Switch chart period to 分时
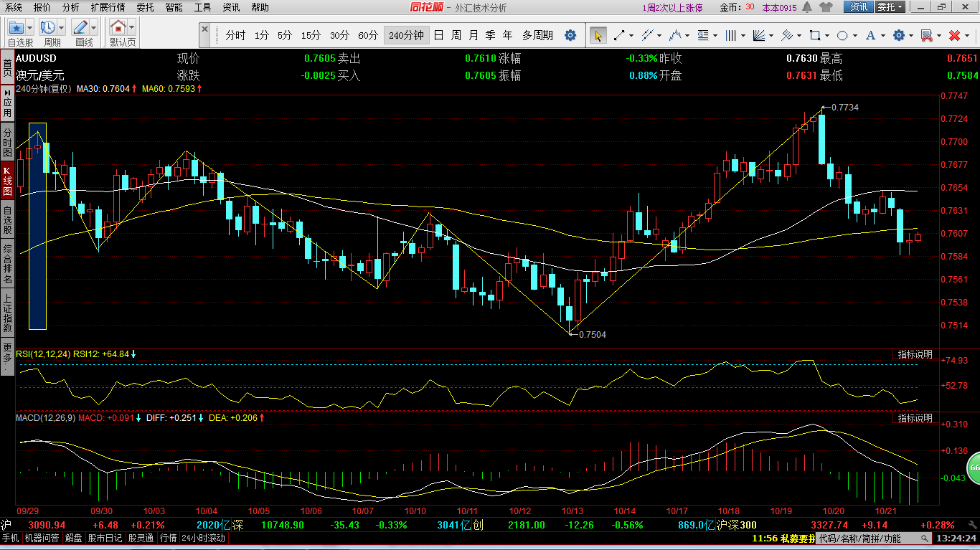980x550 pixels. click(235, 35)
